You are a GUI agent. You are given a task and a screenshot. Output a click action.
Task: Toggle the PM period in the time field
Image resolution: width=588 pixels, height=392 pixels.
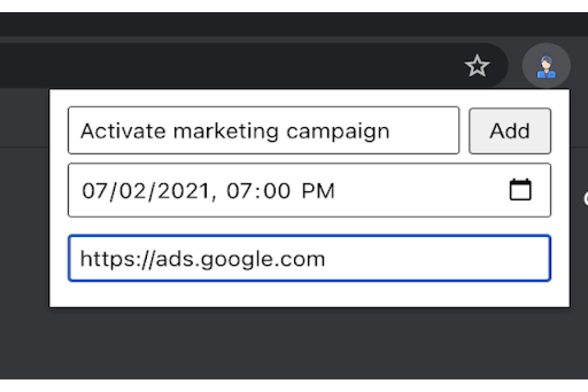pos(318,191)
